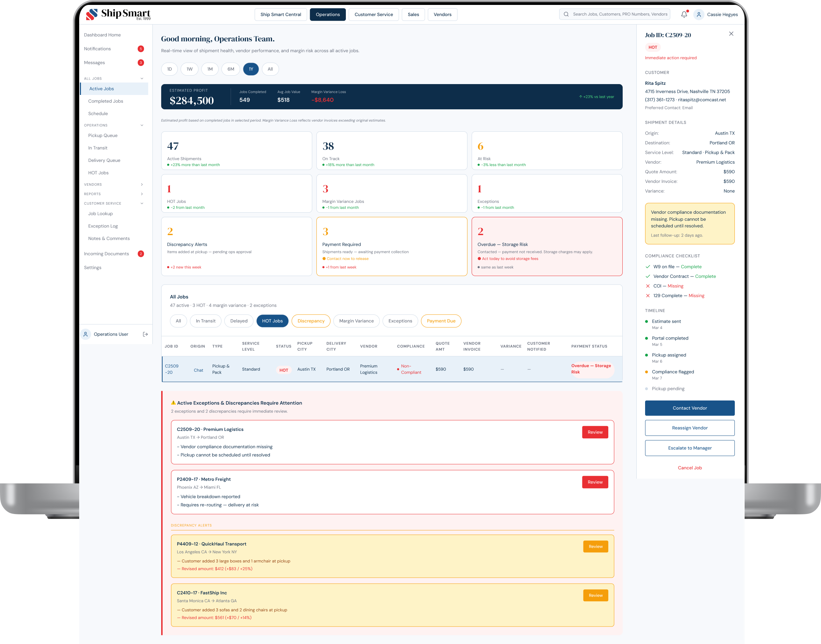This screenshot has height=644, width=821.
Task: Click the Incoming Documents count badge
Action: [141, 254]
